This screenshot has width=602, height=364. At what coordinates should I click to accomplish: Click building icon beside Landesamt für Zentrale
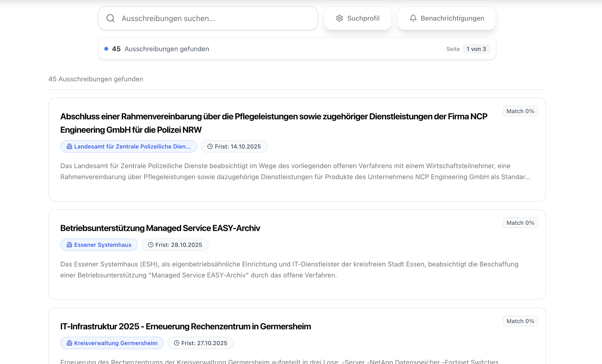pyautogui.click(x=69, y=146)
